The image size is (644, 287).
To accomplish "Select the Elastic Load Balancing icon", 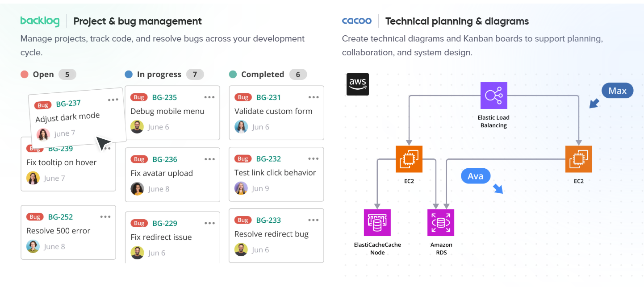I will [x=494, y=96].
